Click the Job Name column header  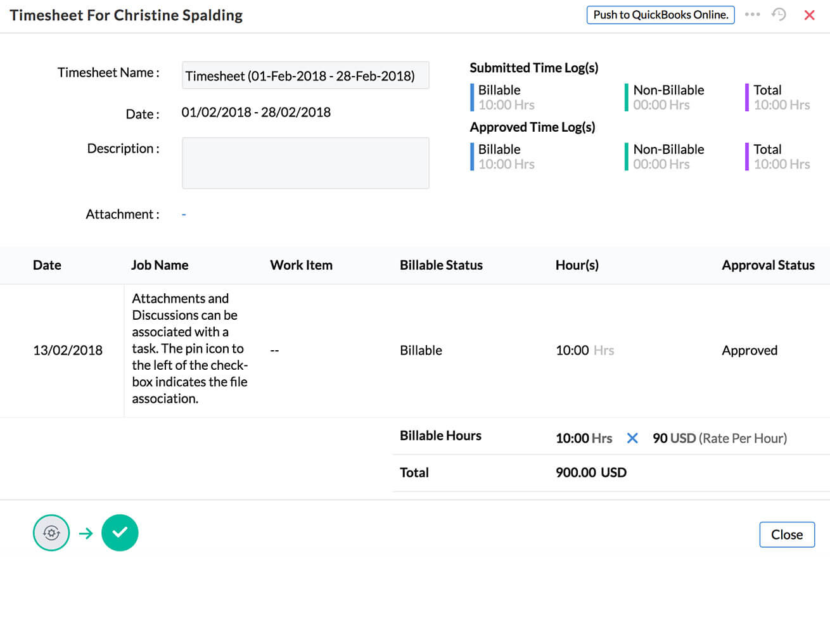pyautogui.click(x=160, y=265)
